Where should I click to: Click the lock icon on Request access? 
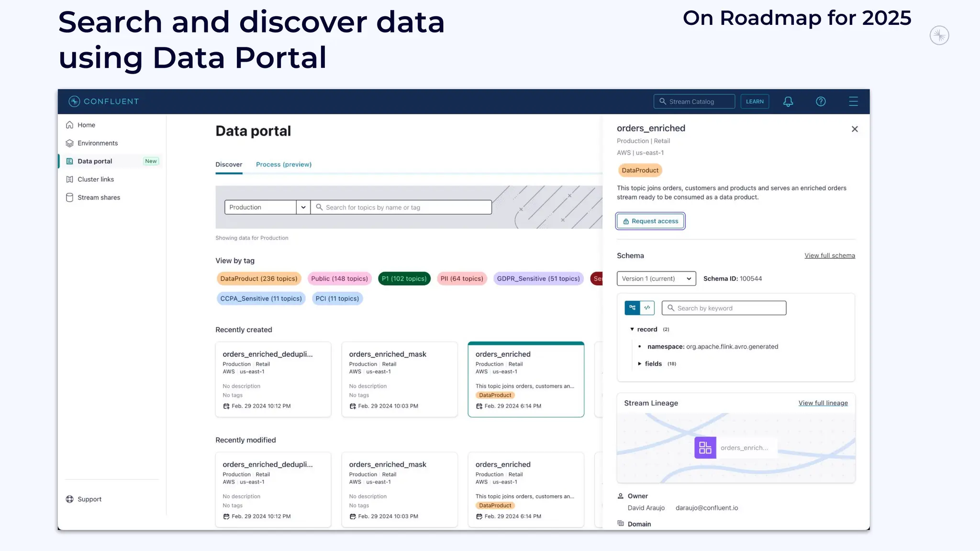click(626, 221)
